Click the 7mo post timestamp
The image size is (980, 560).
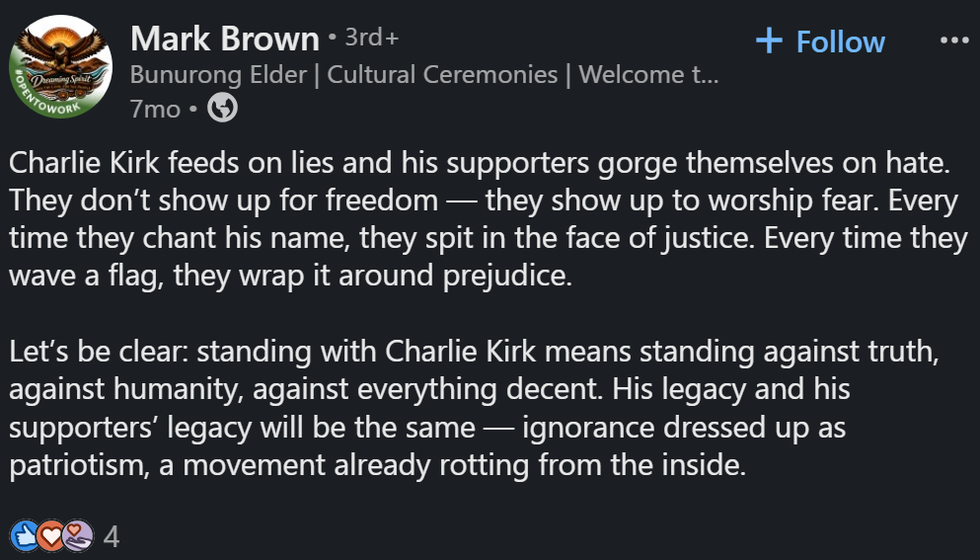(155, 109)
